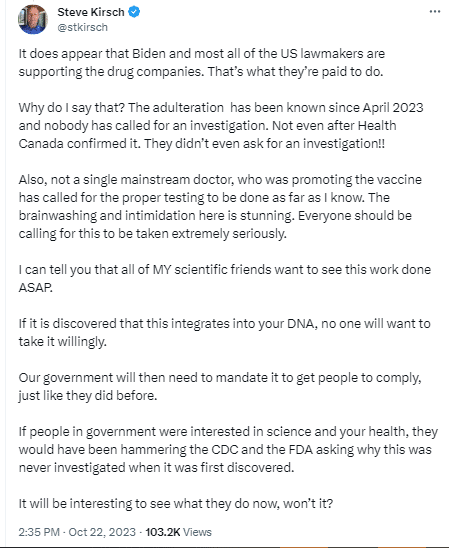Click the 2:35 PM timestamp
Image resolution: width=449 pixels, height=548 pixels.
point(39,532)
